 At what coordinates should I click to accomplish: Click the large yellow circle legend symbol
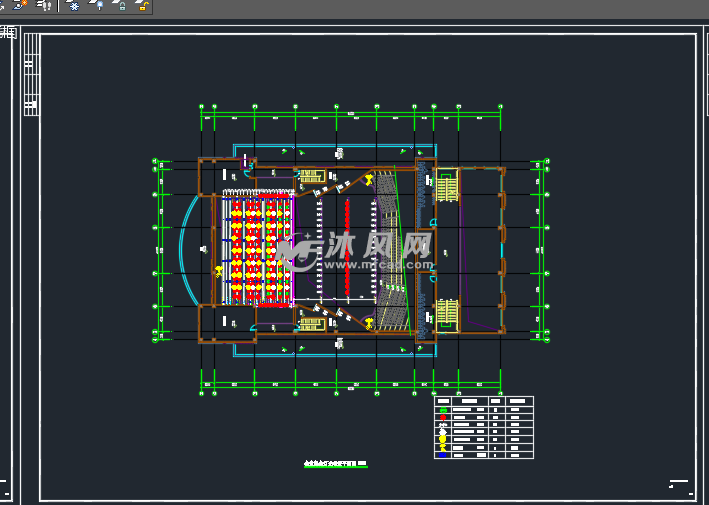pos(442,437)
